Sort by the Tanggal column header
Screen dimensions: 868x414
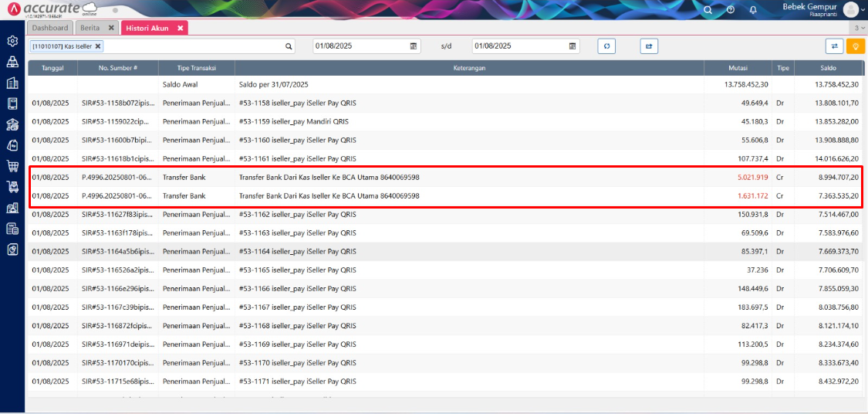point(52,68)
